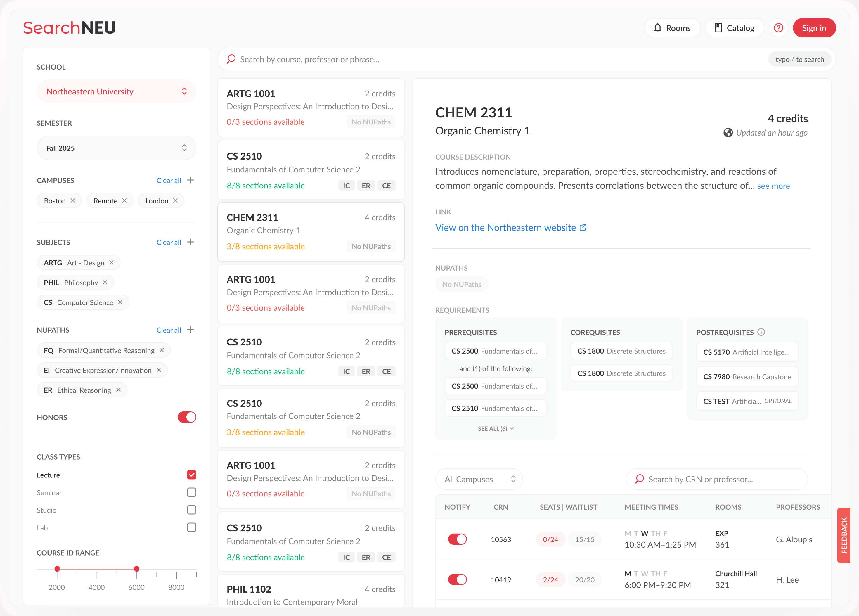Screen dimensions: 859x616
Task: Expand SEE ALL (6) prerequisites
Action: coord(496,428)
